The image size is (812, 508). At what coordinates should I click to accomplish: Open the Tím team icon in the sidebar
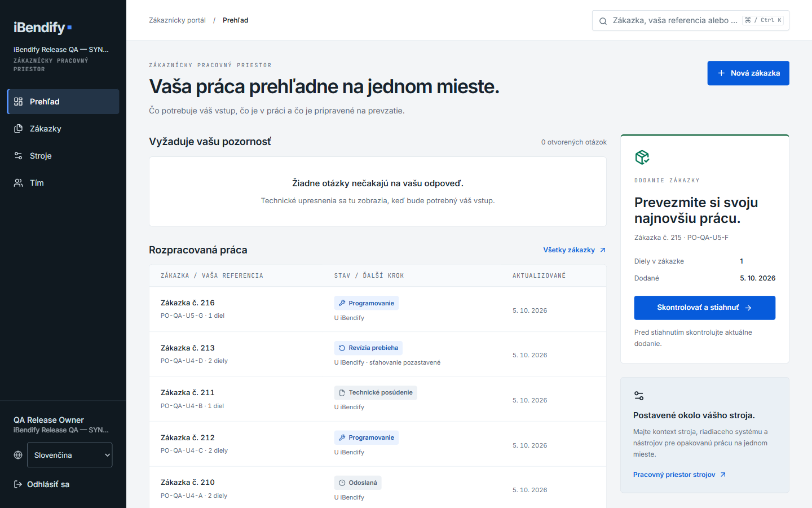19,183
